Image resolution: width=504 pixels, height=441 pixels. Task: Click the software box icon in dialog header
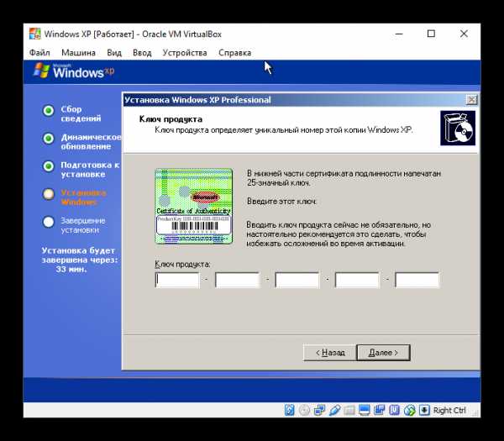pyautogui.click(x=457, y=129)
